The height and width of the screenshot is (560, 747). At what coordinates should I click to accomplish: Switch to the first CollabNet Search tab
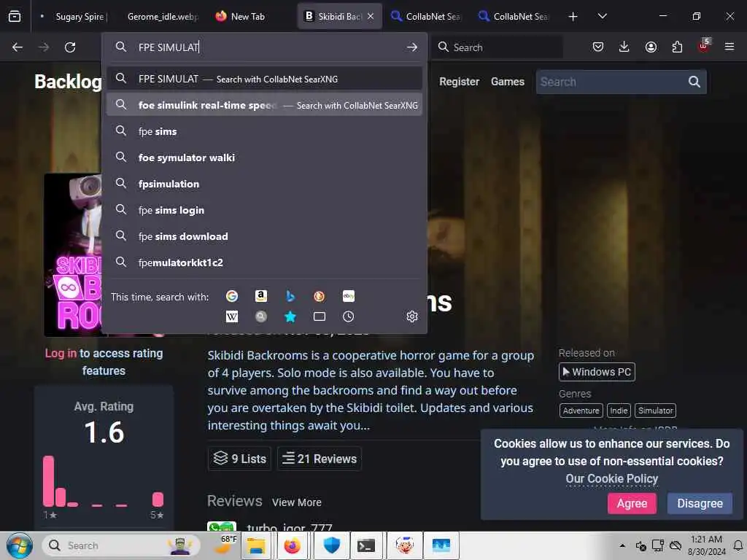(x=427, y=17)
